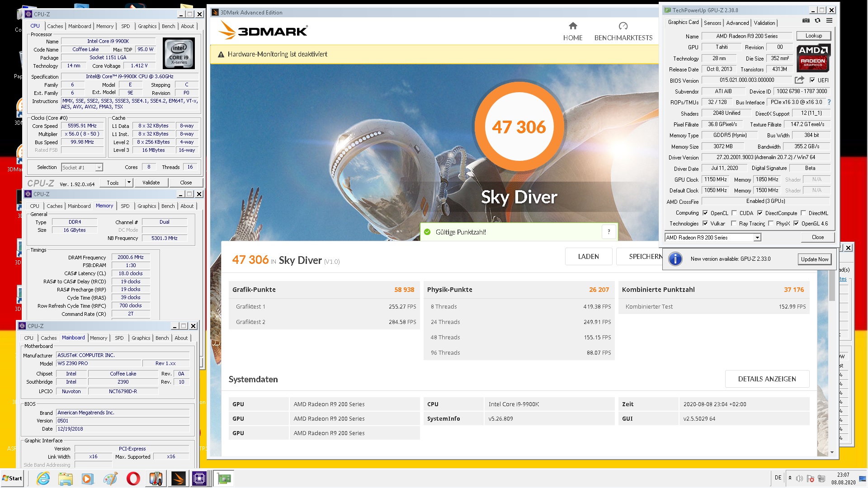The image size is (868, 488).
Task: Click the 3DMark results vertical scrollbar thumb
Action: 832,286
